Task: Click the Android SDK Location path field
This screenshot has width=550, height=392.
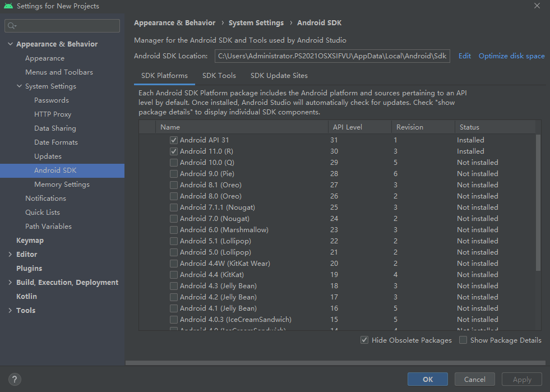Action: (332, 56)
